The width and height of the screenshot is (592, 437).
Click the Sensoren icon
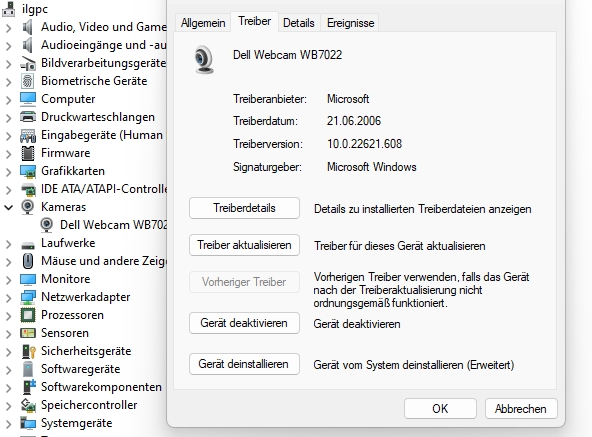pos(28,333)
